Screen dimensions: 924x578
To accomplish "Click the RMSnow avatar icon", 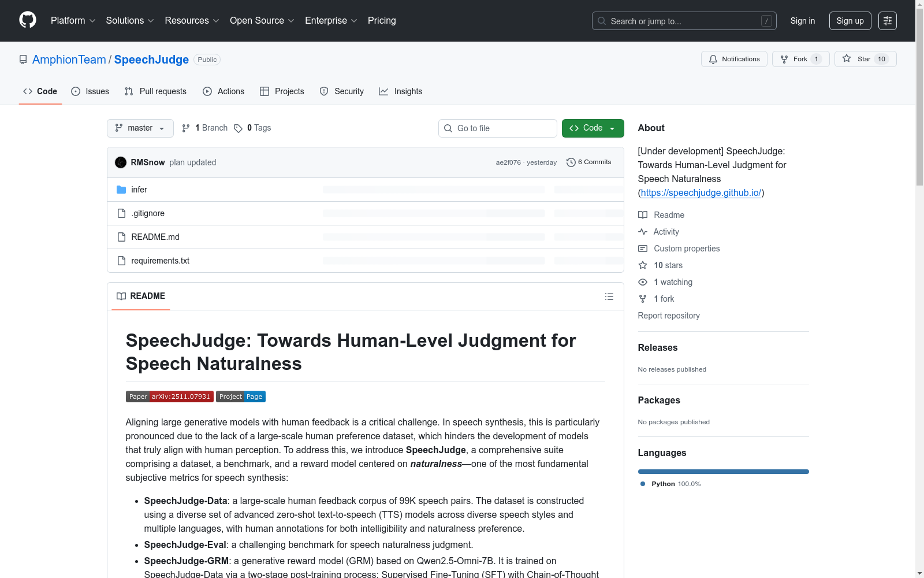I will coord(121,162).
